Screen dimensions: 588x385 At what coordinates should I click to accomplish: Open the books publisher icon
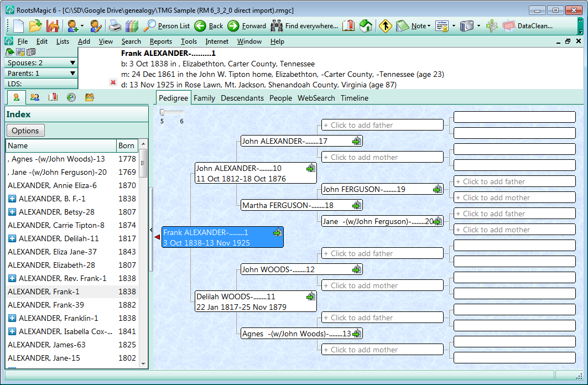132,26
